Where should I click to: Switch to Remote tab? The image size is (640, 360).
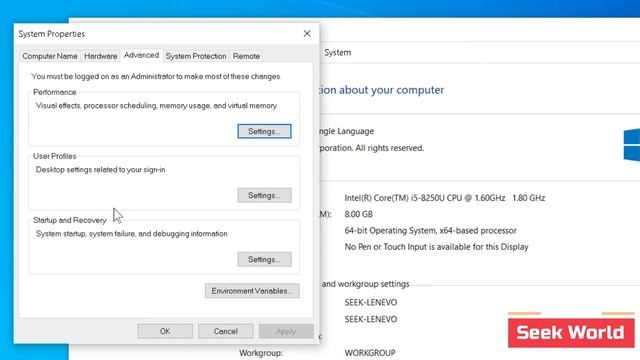pos(246,56)
